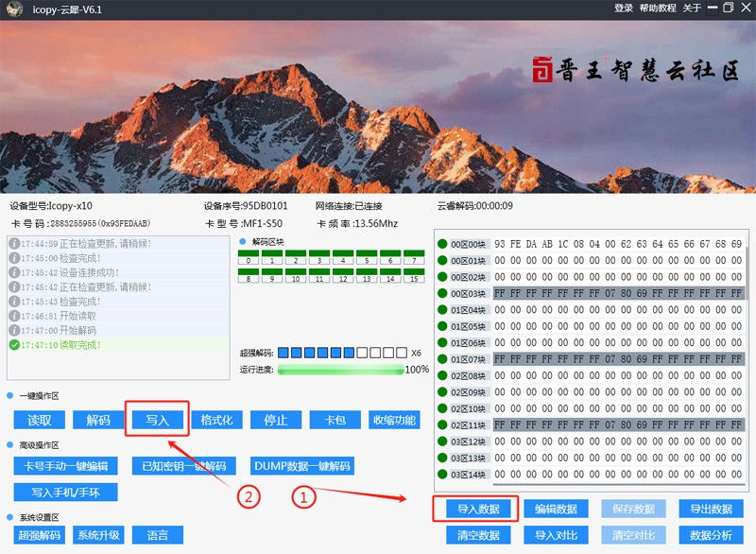Image resolution: width=756 pixels, height=554 pixels.
Task: Click 已知密钥一键解码 button
Action: click(x=183, y=466)
